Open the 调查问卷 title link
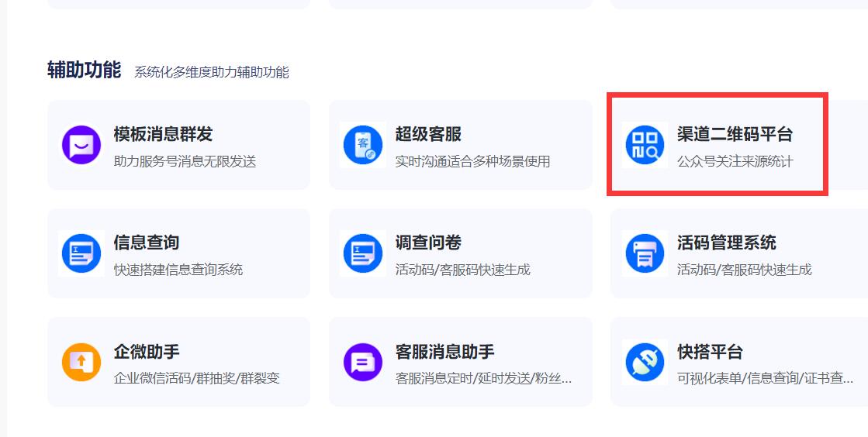 point(428,243)
